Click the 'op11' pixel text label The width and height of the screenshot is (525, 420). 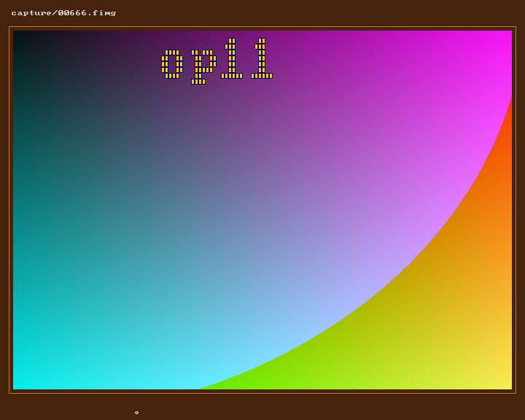coord(217,61)
